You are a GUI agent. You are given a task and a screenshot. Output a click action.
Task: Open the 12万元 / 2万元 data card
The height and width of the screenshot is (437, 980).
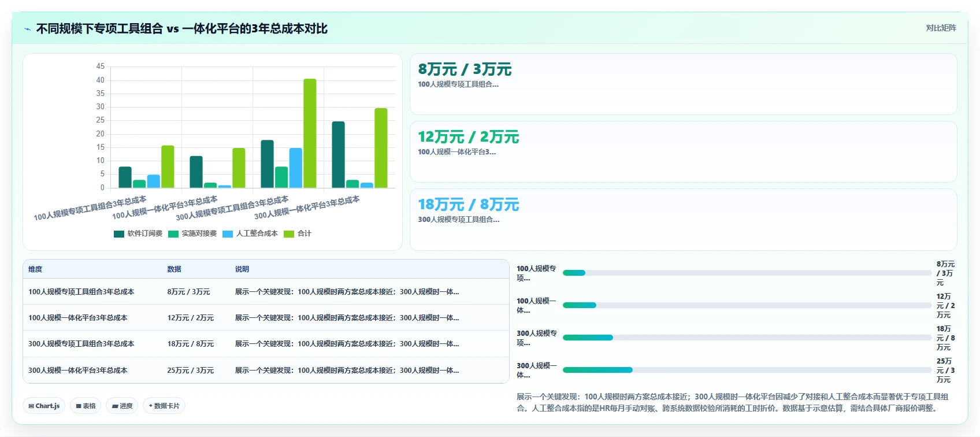click(x=683, y=152)
